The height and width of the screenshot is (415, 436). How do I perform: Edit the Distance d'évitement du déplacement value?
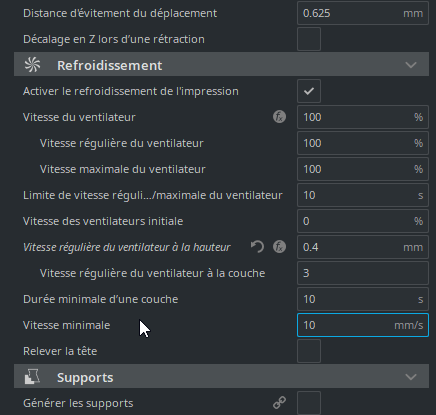coord(363,13)
